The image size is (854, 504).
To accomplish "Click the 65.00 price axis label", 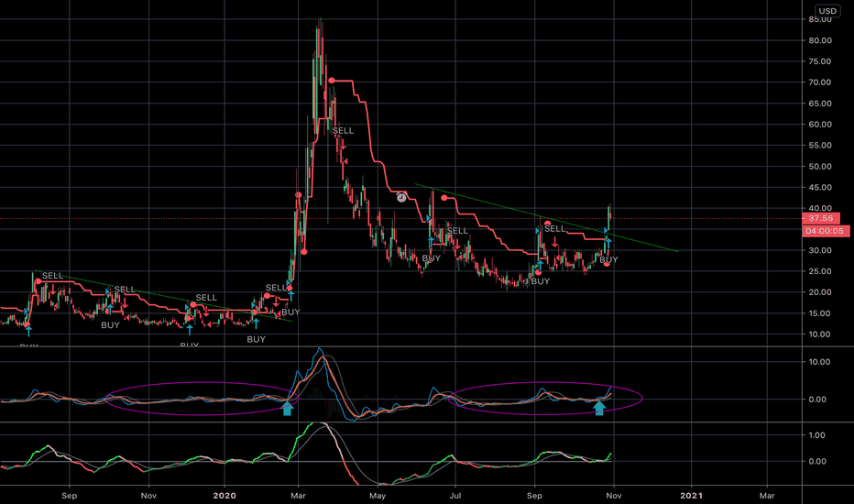I will click(820, 104).
